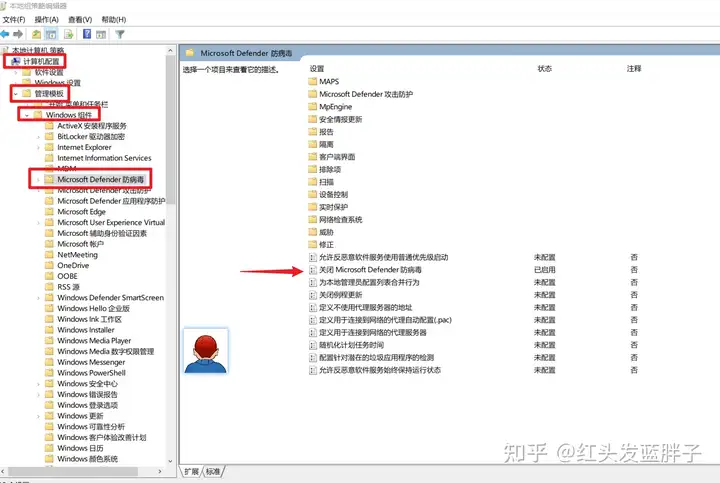Expand the BitLocker 驱动器加密 node
The image size is (720, 483).
click(x=38, y=136)
